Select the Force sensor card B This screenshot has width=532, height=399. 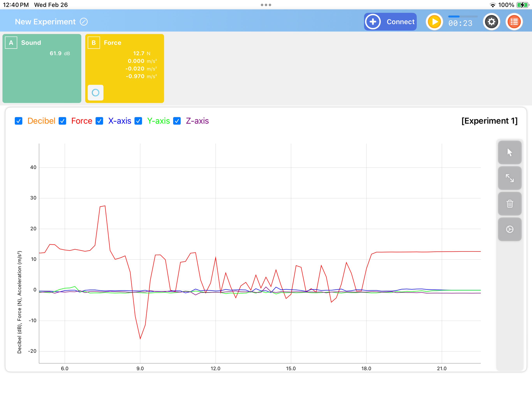click(x=125, y=68)
